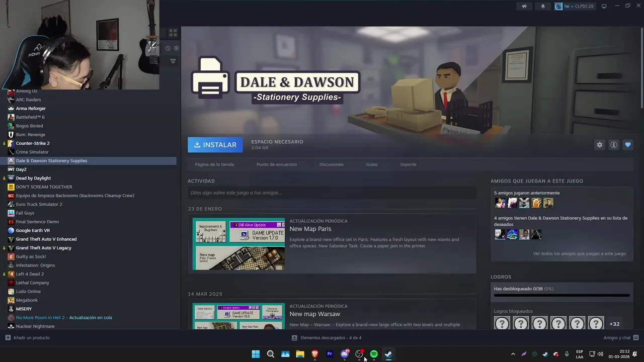Open OBS Studio from the taskbar
Image resolution: width=644 pixels, height=362 pixels.
tap(359, 354)
